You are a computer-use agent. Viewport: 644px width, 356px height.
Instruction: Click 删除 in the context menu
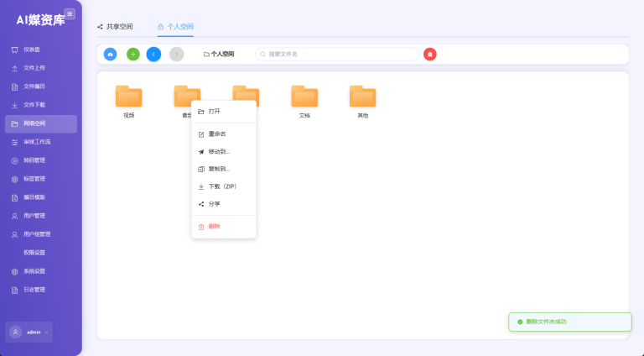[214, 226]
